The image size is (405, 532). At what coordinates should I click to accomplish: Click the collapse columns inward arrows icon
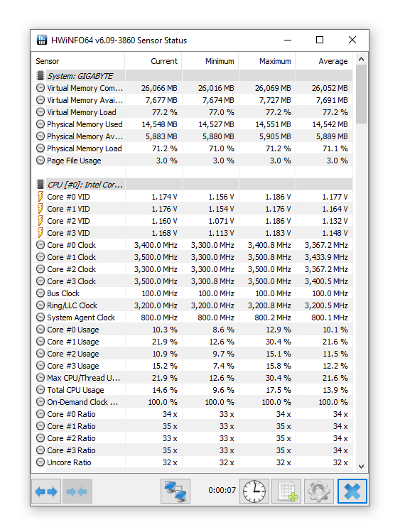pyautogui.click(x=77, y=492)
